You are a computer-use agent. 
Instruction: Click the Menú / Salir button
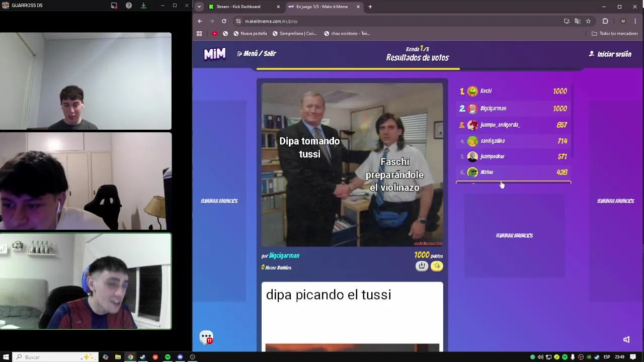(257, 53)
